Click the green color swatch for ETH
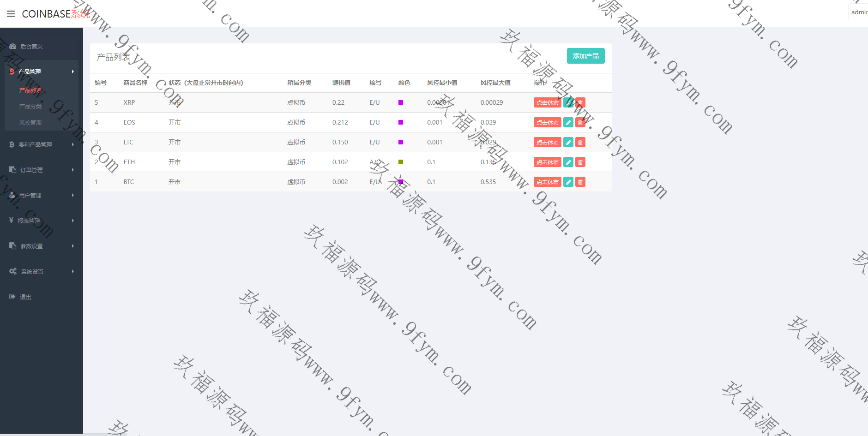The height and width of the screenshot is (436, 868). point(401,162)
